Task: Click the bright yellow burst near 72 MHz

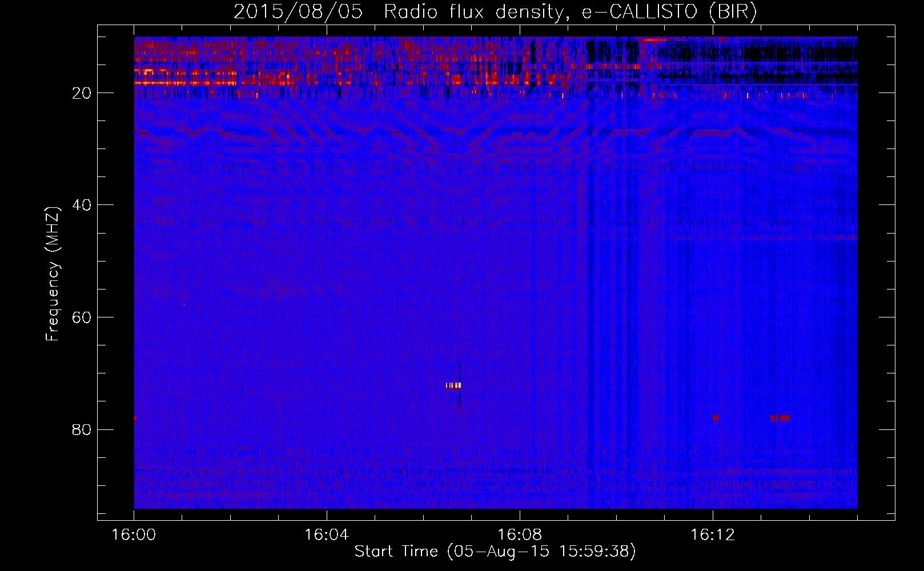Action: [x=453, y=385]
